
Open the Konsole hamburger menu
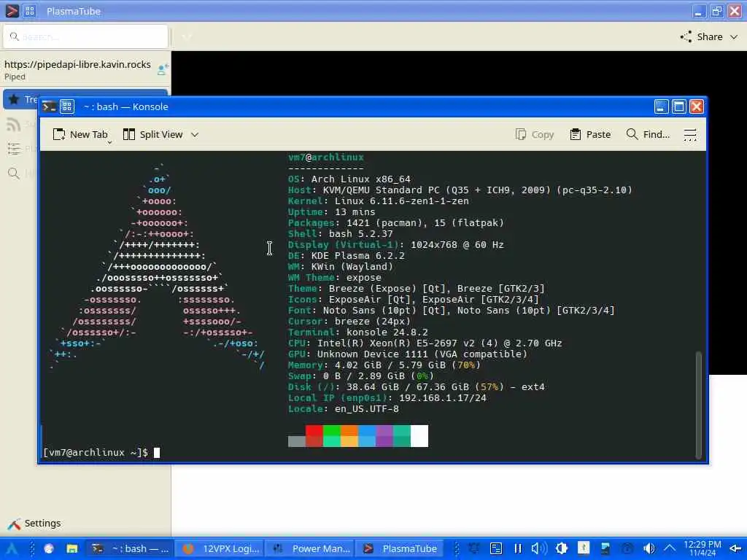pyautogui.click(x=690, y=135)
